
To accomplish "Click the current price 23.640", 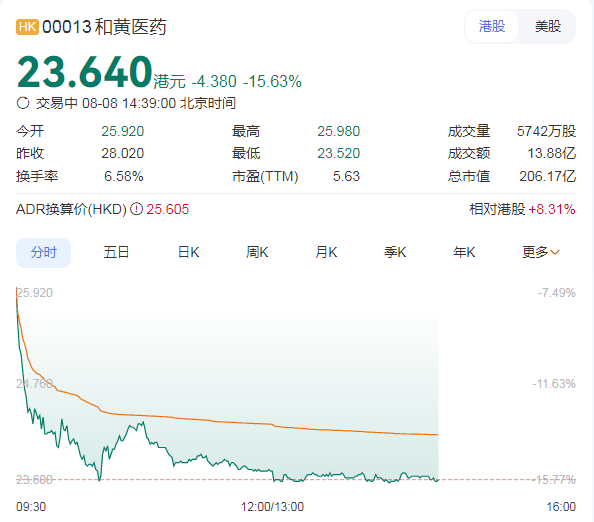I will (84, 72).
